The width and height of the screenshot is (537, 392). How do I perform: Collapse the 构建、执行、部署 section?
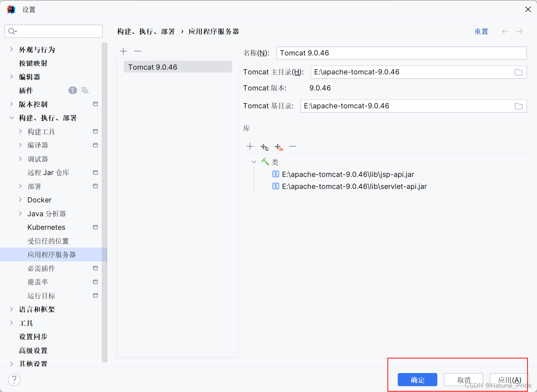coord(11,118)
